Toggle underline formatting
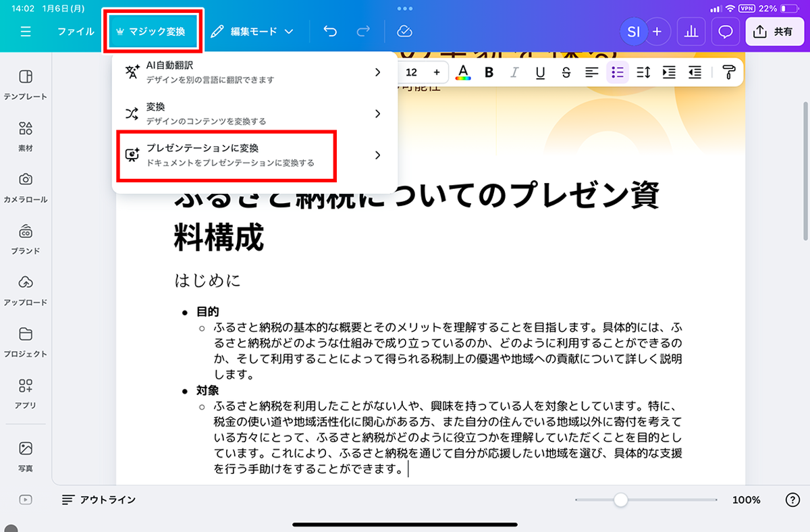Image resolution: width=810 pixels, height=532 pixels. tap(541, 72)
